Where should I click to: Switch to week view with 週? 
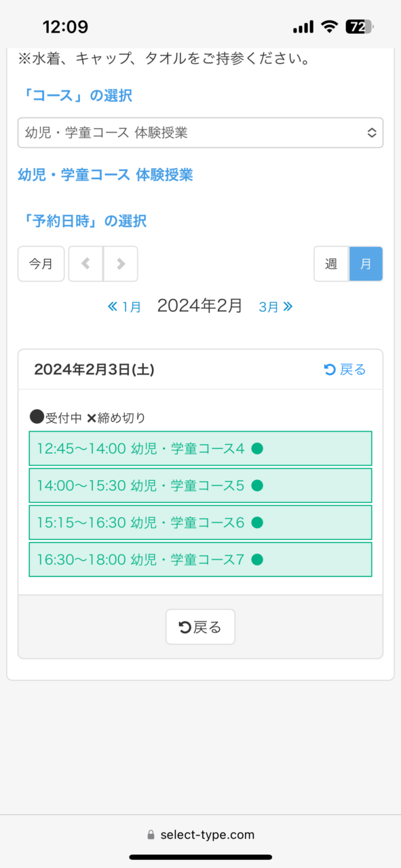tap(331, 264)
